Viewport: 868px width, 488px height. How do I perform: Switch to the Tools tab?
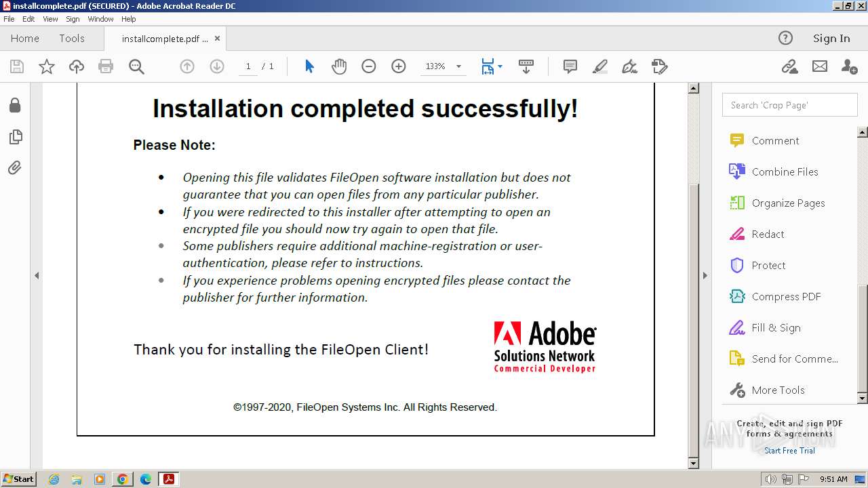click(x=72, y=39)
